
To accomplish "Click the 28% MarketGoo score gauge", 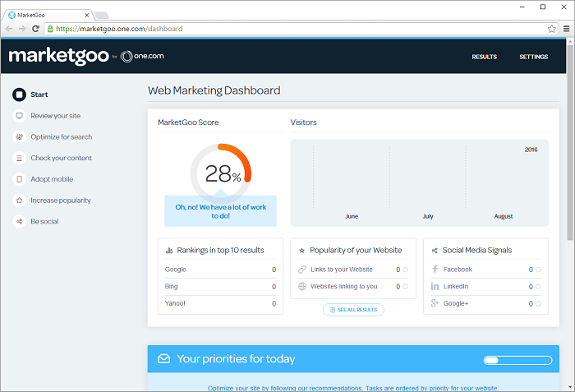I will (x=221, y=173).
